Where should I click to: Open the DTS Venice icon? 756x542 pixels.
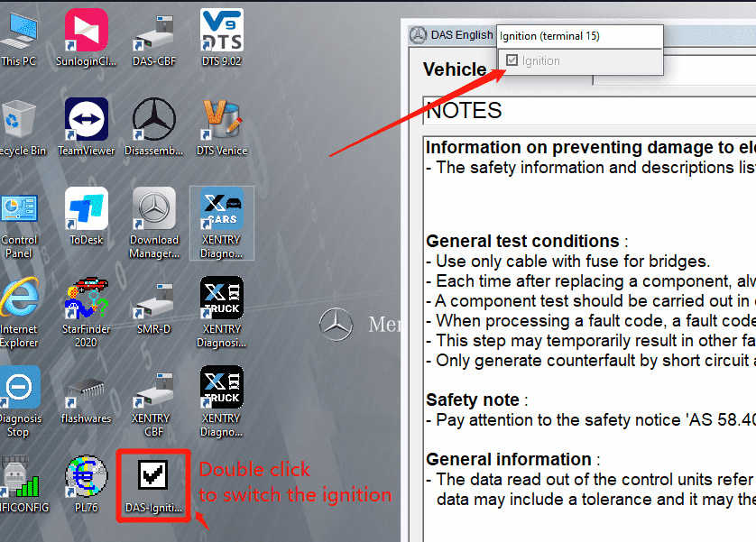(x=222, y=127)
